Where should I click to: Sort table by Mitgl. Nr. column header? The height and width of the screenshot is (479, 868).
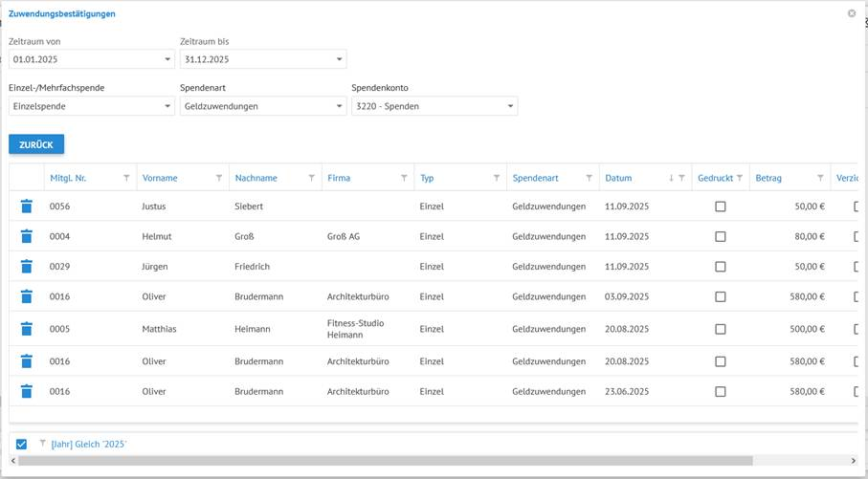point(69,178)
